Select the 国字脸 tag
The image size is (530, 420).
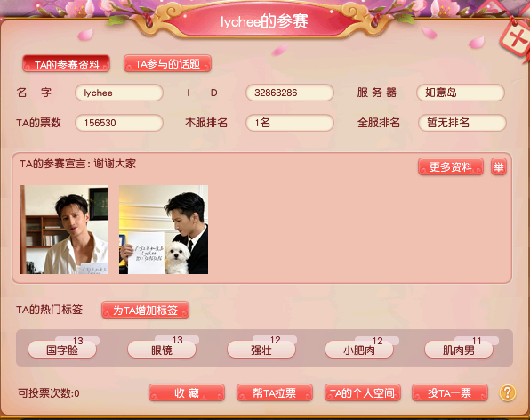coord(62,350)
